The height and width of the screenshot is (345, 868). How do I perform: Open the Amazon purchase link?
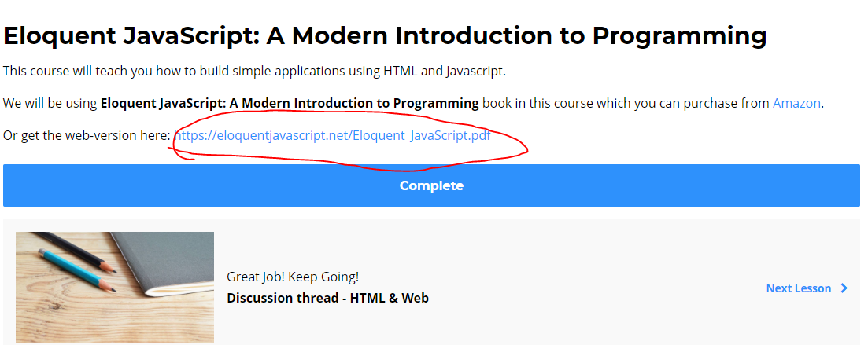[796, 103]
